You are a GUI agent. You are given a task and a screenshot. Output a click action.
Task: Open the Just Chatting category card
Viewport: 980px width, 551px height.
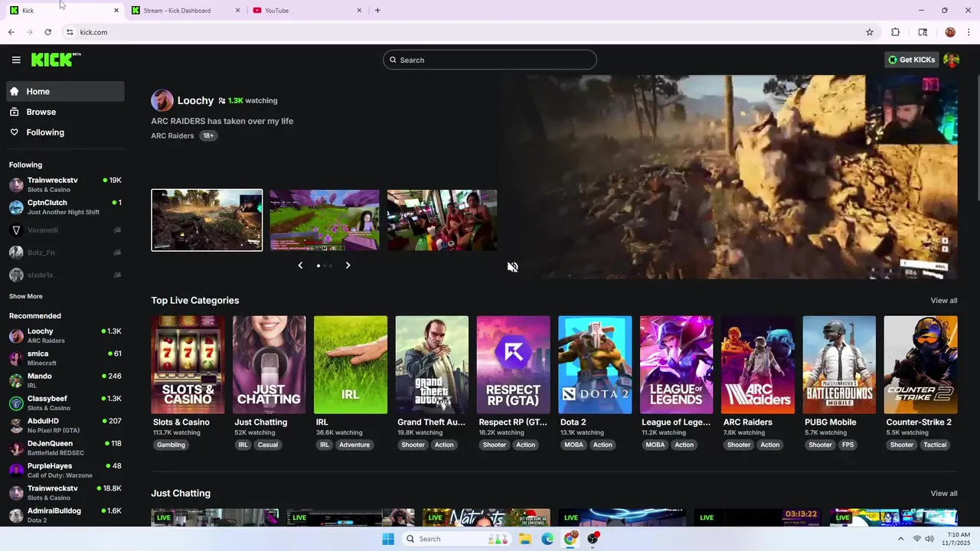tap(269, 365)
